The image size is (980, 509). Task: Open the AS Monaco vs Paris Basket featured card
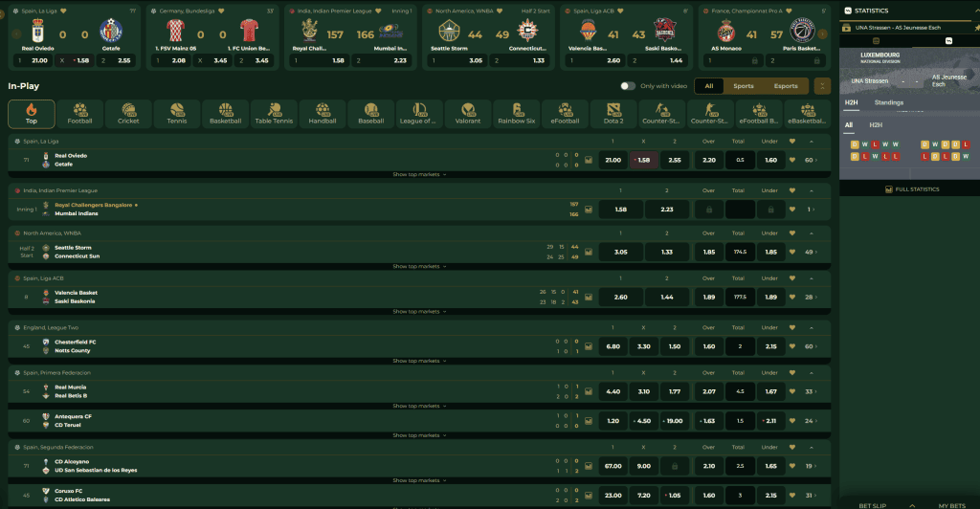tap(763, 37)
